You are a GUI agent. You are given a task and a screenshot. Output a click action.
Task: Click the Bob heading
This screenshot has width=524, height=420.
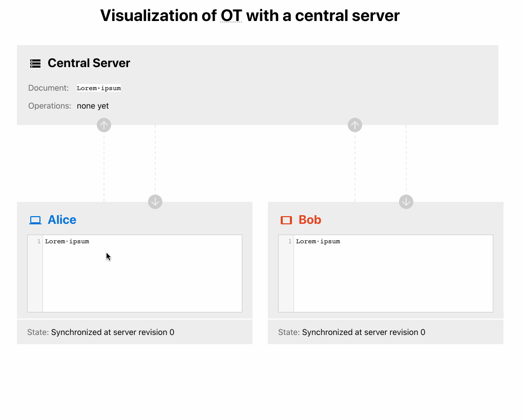[310, 220]
